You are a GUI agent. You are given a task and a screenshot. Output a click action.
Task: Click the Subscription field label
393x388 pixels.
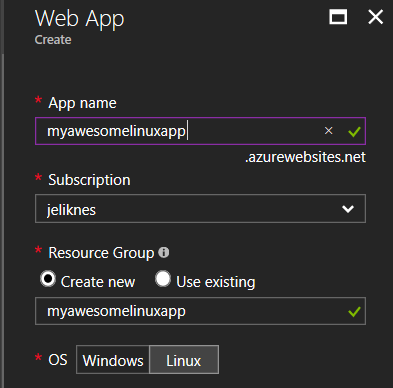click(x=89, y=180)
